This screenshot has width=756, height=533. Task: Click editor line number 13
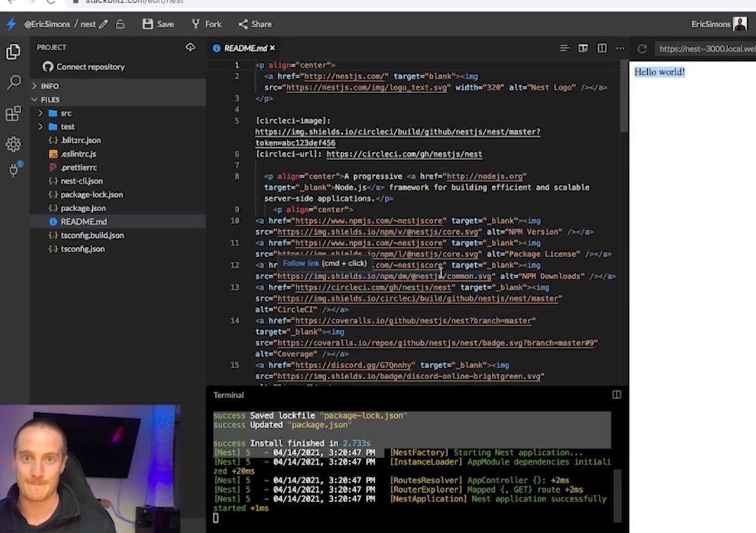point(235,287)
